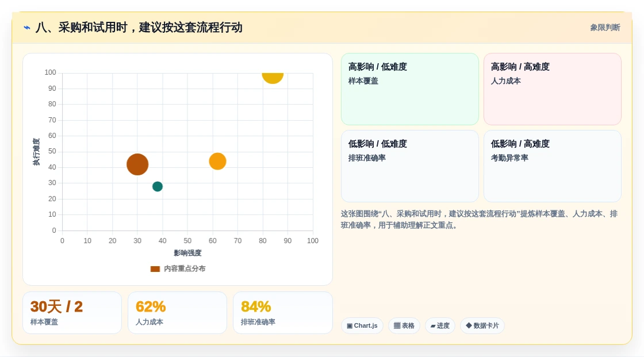Click the small teal bubble in the chart
Image resolution: width=644 pixels, height=357 pixels.
(158, 186)
